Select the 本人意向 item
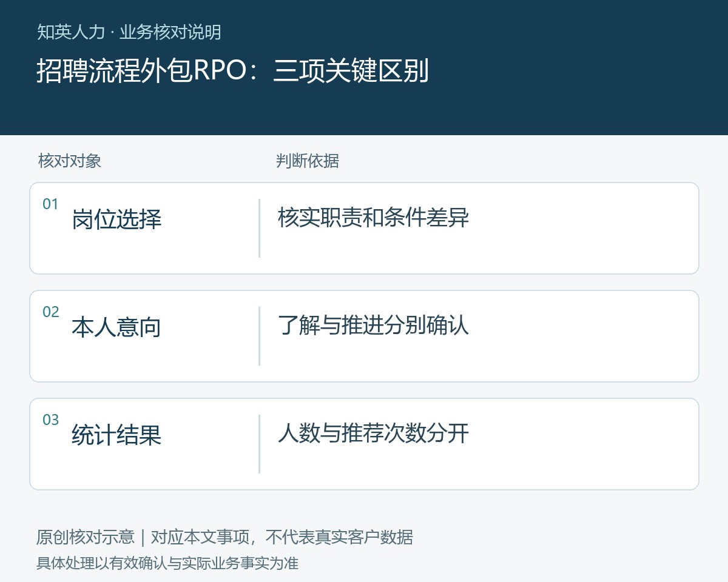Image resolution: width=728 pixels, height=582 pixels. coord(116,327)
